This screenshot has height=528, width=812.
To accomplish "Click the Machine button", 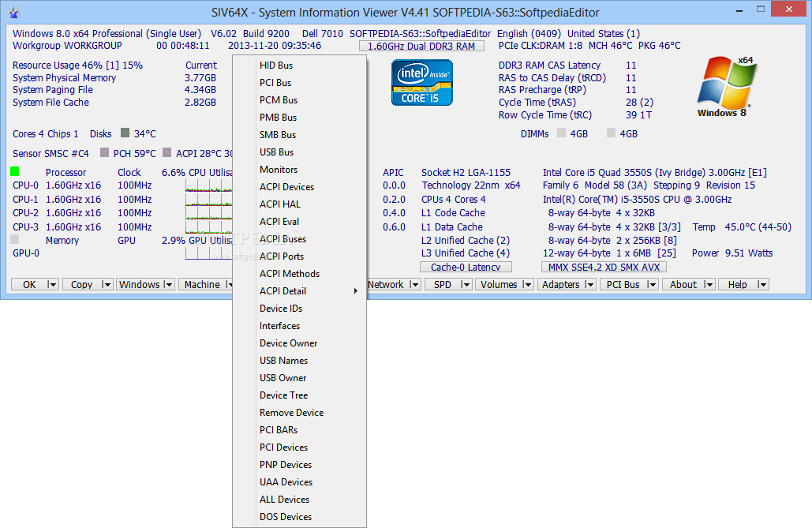I will click(202, 284).
